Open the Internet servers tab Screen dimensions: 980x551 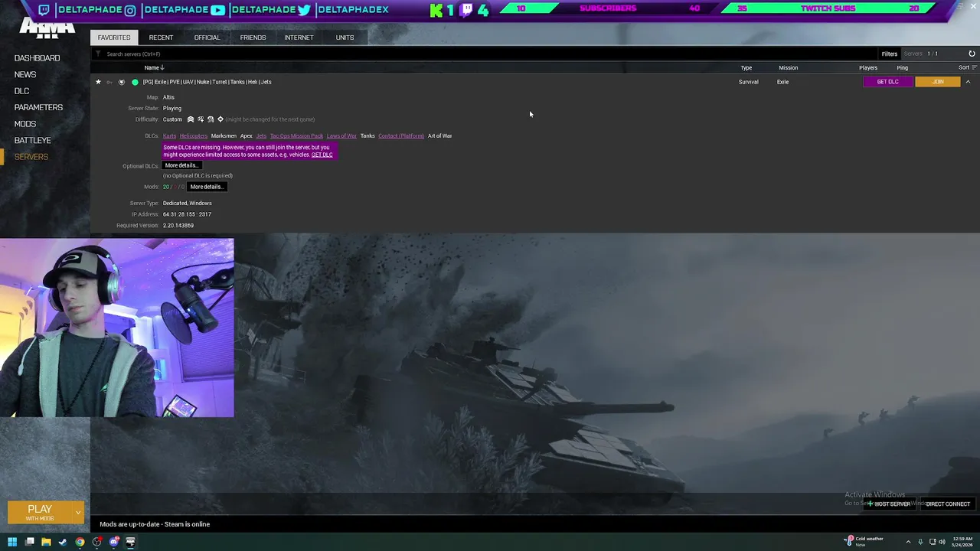[299, 37]
